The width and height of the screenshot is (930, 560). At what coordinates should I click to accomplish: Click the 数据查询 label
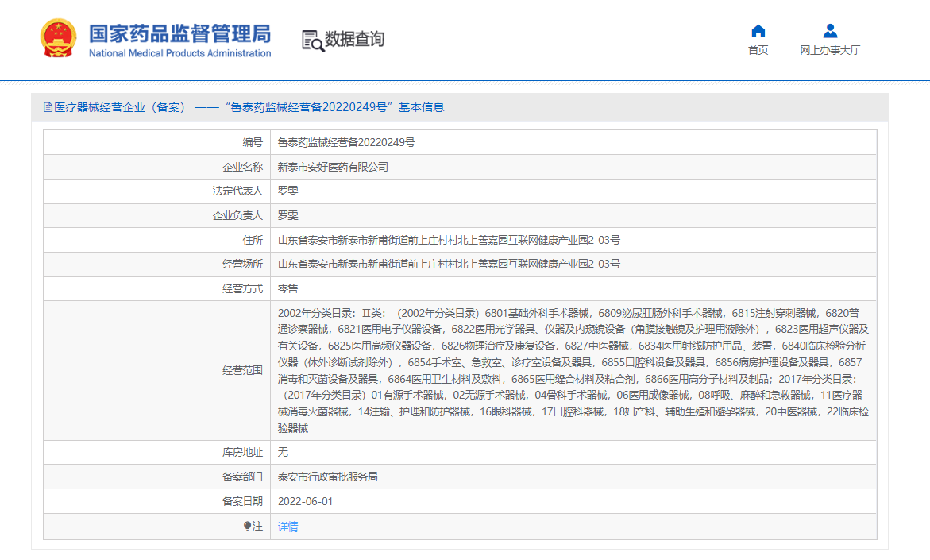point(355,39)
